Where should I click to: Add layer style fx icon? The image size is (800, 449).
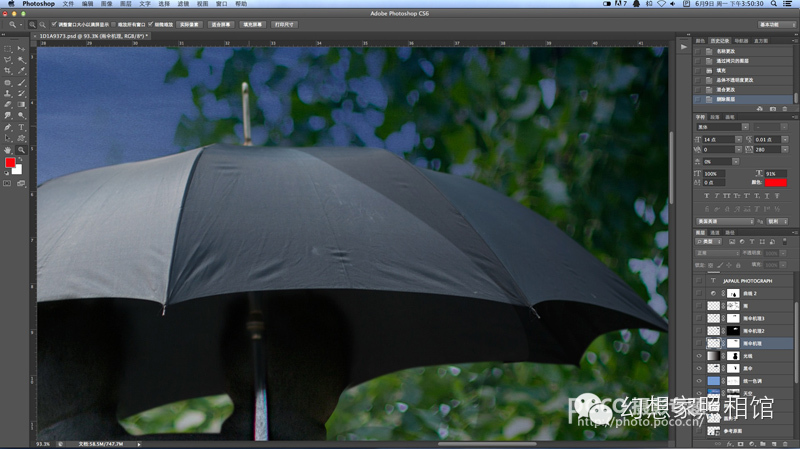[x=730, y=444]
